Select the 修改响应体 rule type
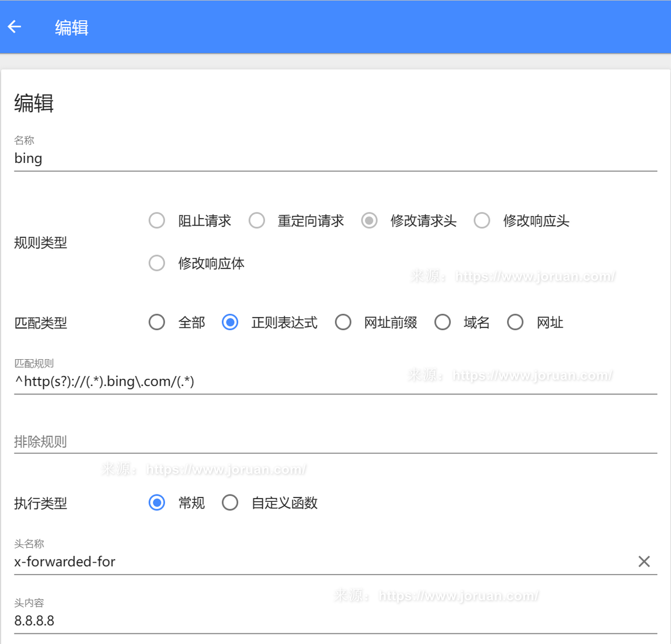671x644 pixels. click(157, 263)
